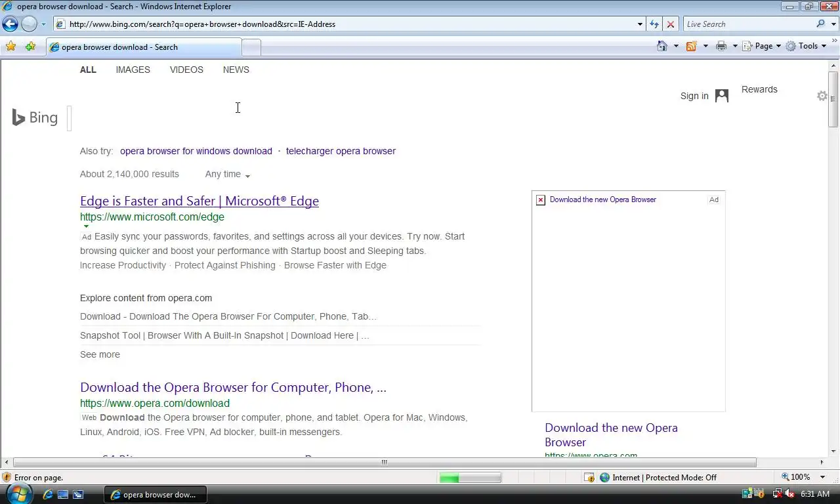Screen dimensions: 840x504
Task: Click the 'Ad' label in sidebar box
Action: pyautogui.click(x=714, y=199)
